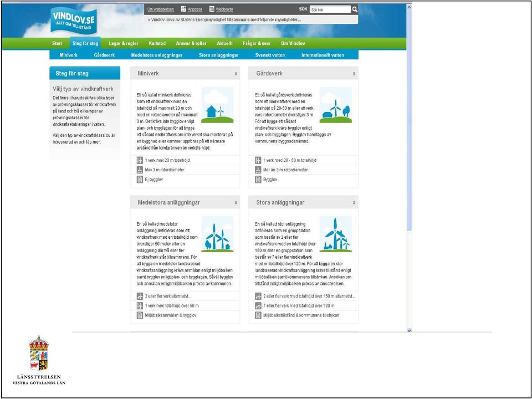This screenshot has width=532, height=399.
Task: Click the '1 verk med totalhöjd över 50 m' text
Action: click(x=172, y=306)
